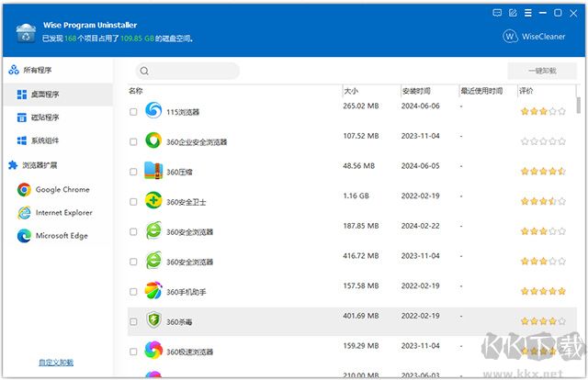Click the 所有程序 cluster icon
588x380 pixels.
tap(14, 70)
